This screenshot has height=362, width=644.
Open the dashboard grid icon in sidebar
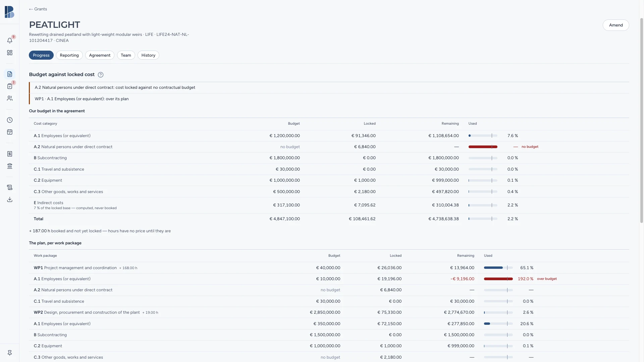(x=10, y=53)
